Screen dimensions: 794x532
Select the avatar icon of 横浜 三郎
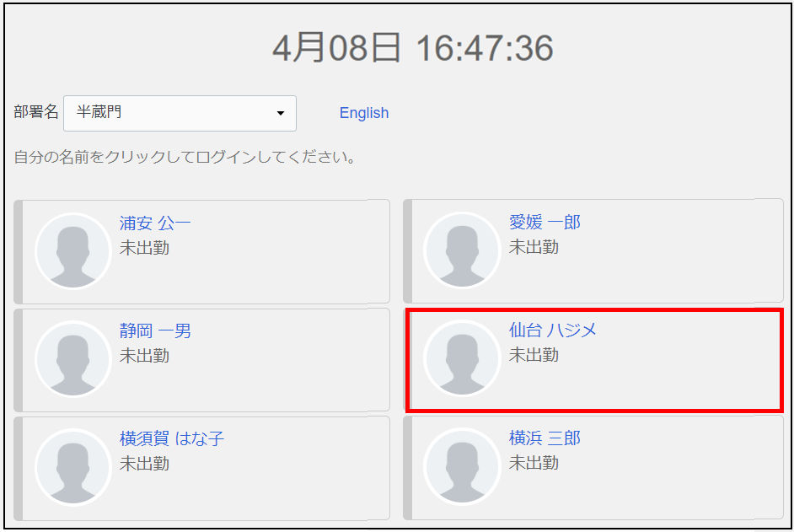(x=462, y=466)
